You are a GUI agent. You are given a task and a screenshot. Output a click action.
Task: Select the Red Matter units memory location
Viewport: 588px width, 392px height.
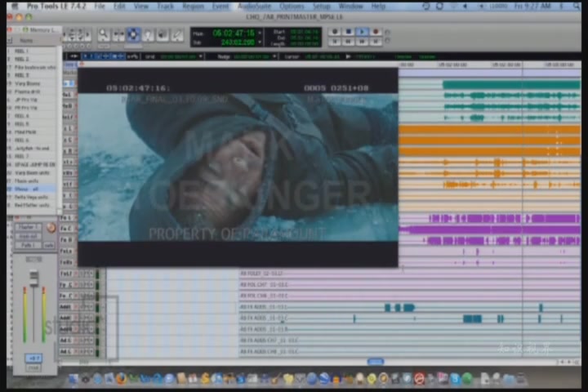[x=33, y=205]
